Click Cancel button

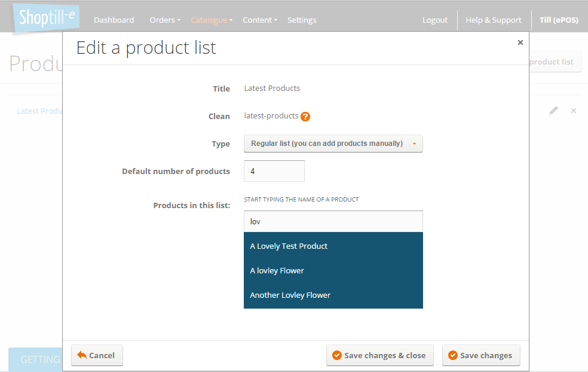[97, 355]
